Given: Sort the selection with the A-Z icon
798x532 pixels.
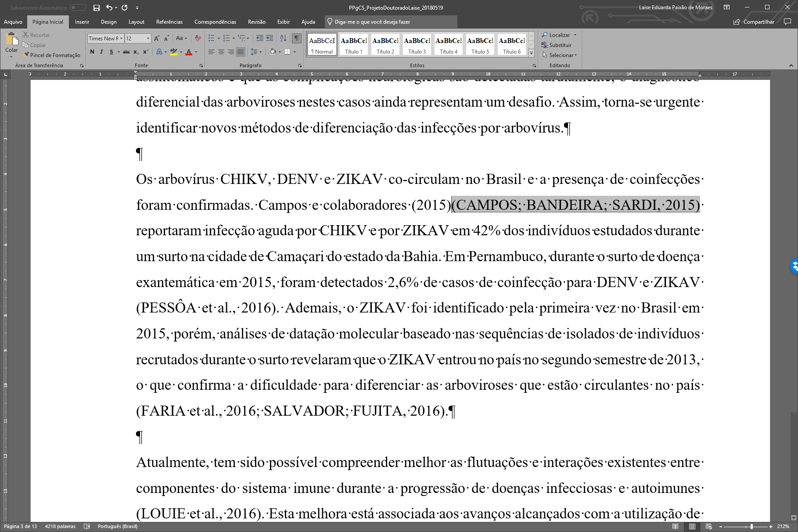Looking at the screenshot, I should click(x=283, y=39).
